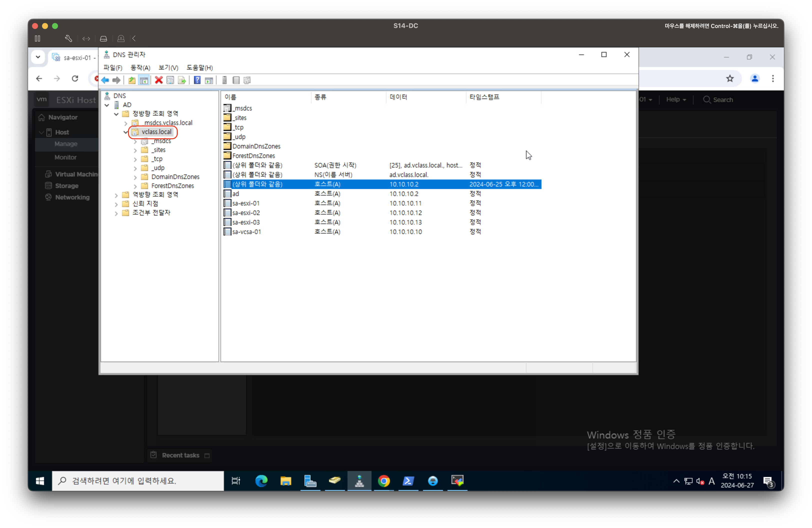
Task: Select the ForestDnsZones tree folder
Action: [x=172, y=186]
